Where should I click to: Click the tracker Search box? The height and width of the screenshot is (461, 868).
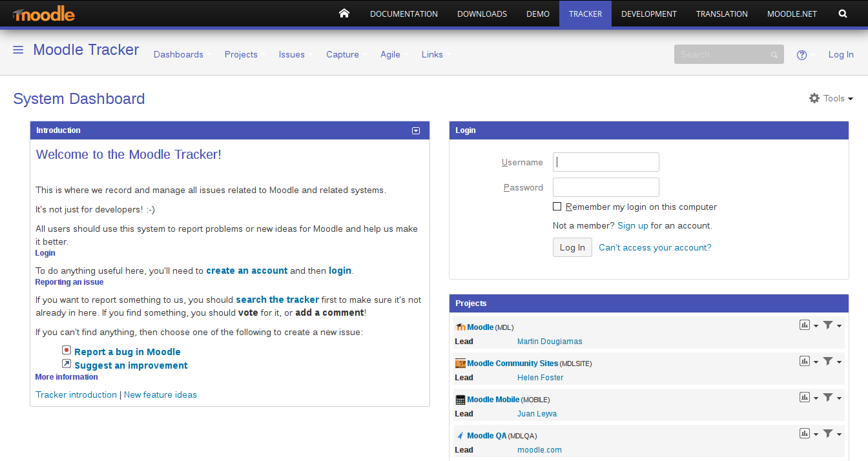(x=728, y=54)
